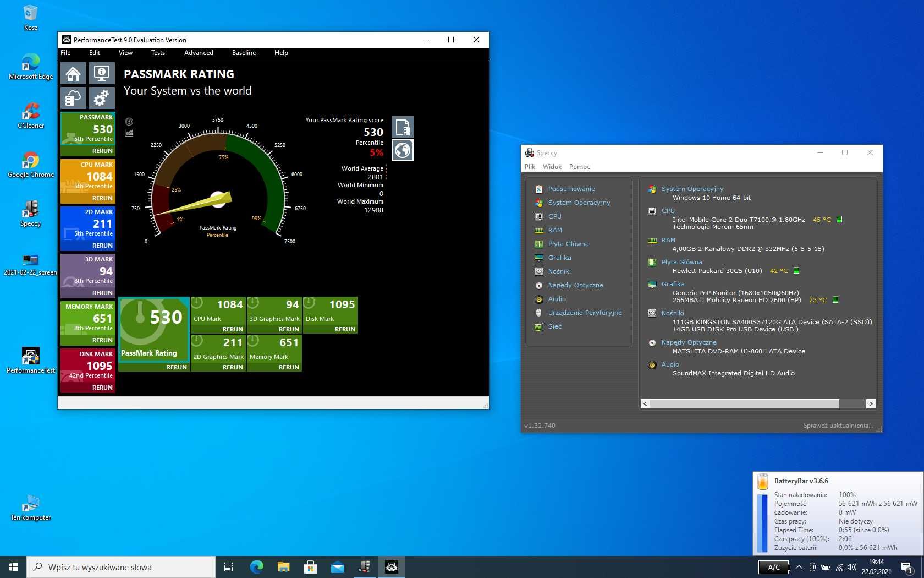The height and width of the screenshot is (578, 924).
Task: Click RERUN on the Disk Mark tile
Action: tap(345, 329)
